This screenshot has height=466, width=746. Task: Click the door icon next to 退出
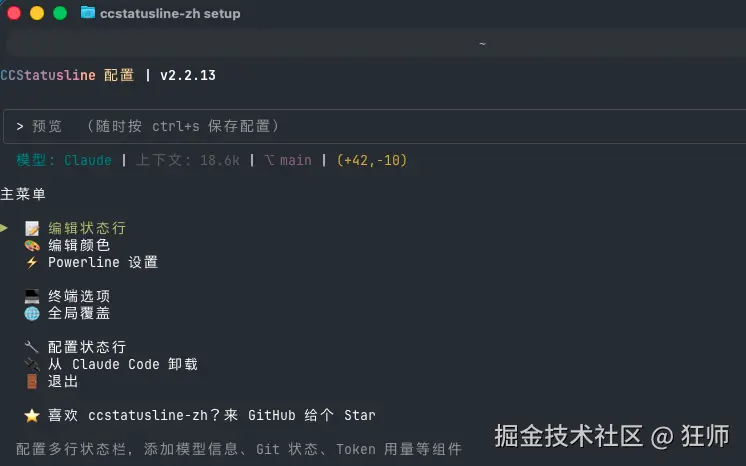pos(32,381)
